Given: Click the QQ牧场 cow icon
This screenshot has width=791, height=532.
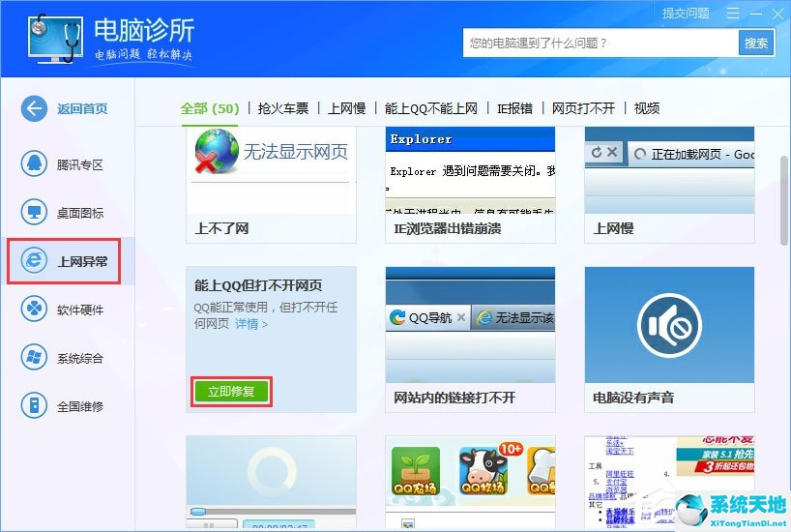Looking at the screenshot, I should [x=483, y=470].
